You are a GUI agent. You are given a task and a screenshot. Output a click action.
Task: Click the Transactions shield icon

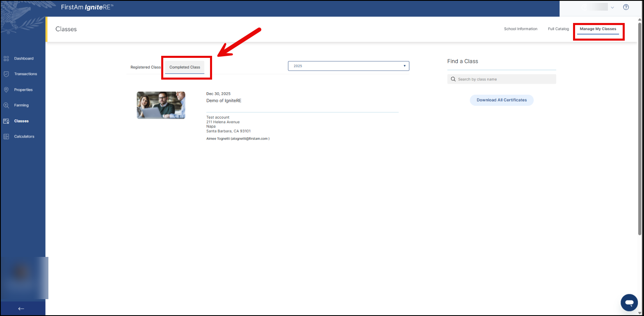[6, 74]
